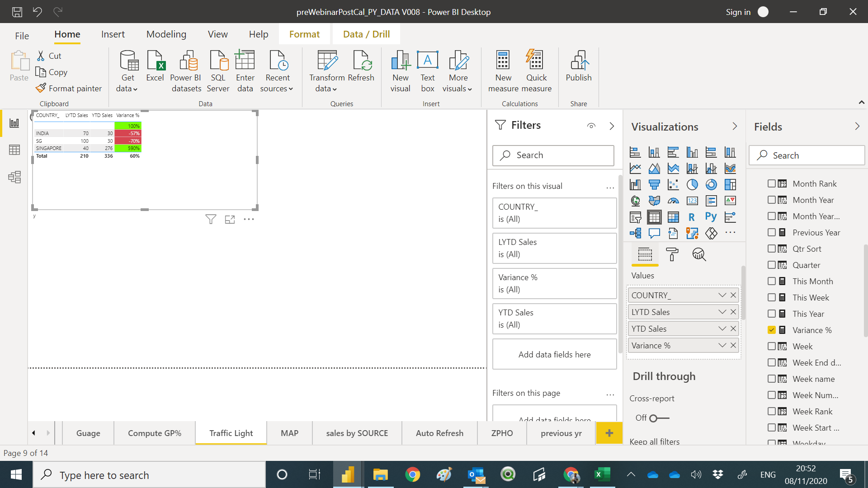868x488 pixels.
Task: Switch to the MAP page tab
Action: point(289,433)
